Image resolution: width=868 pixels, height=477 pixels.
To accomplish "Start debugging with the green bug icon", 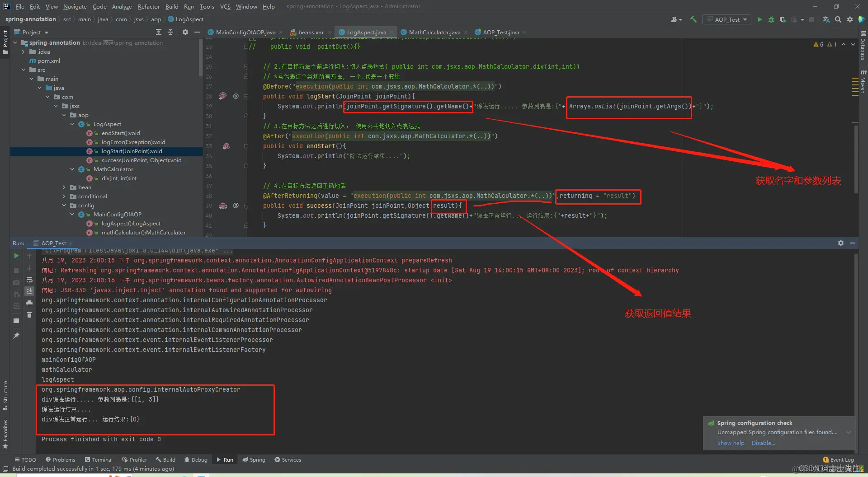I will 771,19.
